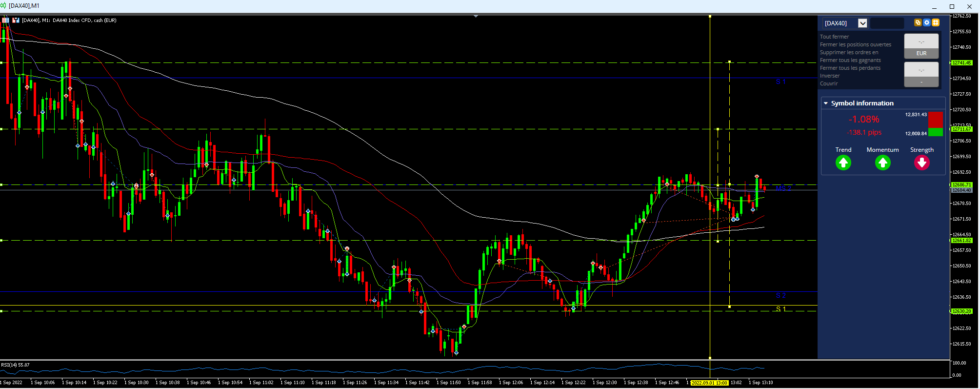The image size is (980, 389).
Task: Open the DAX40 symbol dropdown
Action: tap(862, 23)
